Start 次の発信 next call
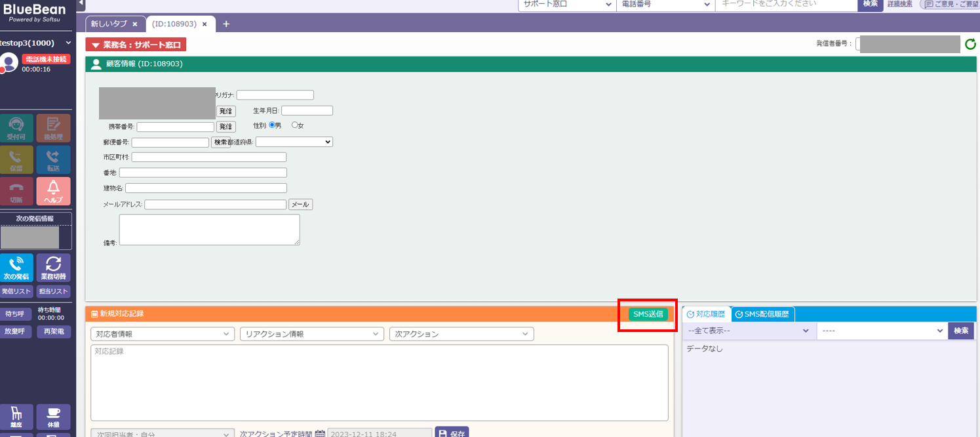Image resolution: width=980 pixels, height=437 pixels. pos(16,267)
